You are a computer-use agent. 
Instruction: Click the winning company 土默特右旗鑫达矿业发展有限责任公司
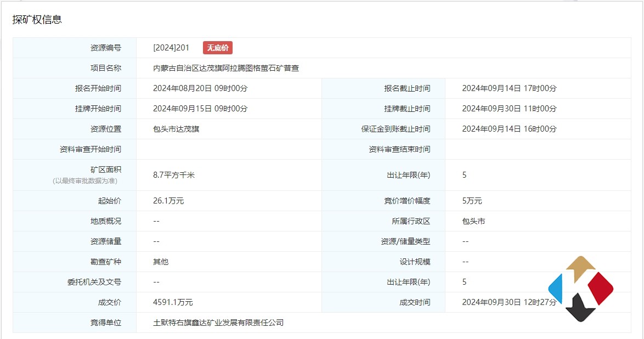(x=218, y=323)
